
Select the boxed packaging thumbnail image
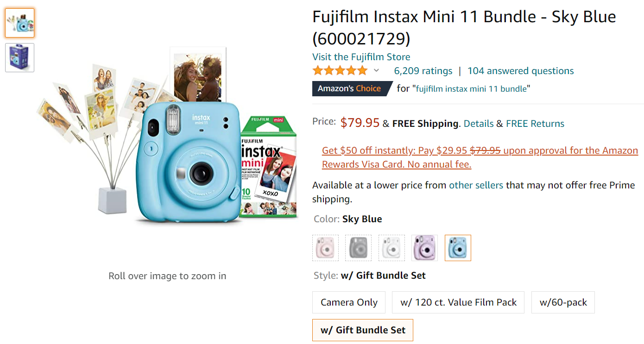coord(19,57)
